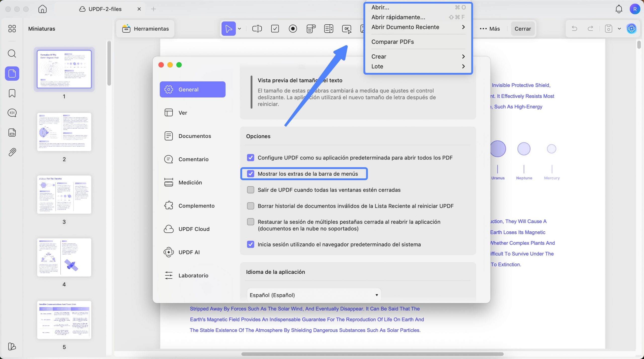Open the attachments paperclip icon

(12, 152)
